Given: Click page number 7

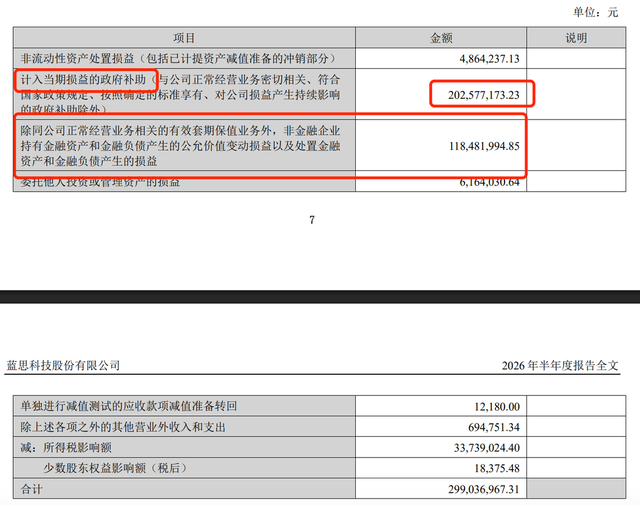Looking at the screenshot, I should click(312, 220).
